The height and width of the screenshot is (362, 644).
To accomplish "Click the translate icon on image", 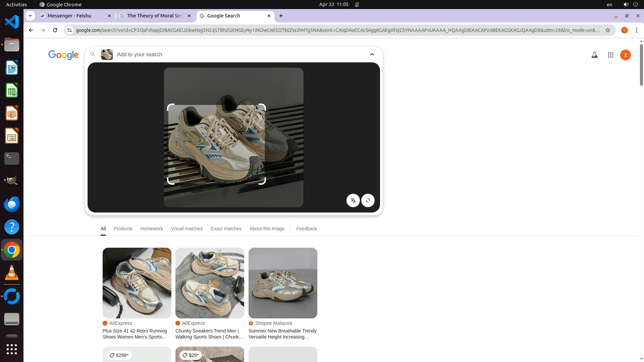I will (x=353, y=200).
